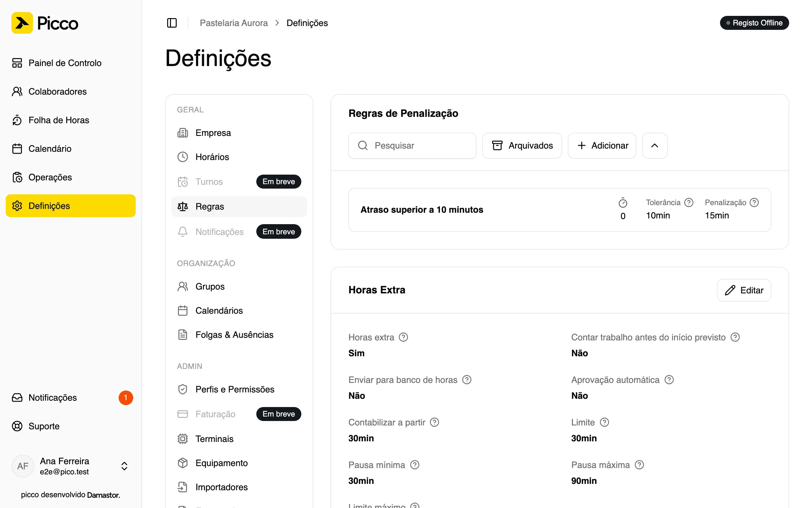The image size is (812, 508).
Task: Toggle the sidebar panel icon
Action: (172, 23)
